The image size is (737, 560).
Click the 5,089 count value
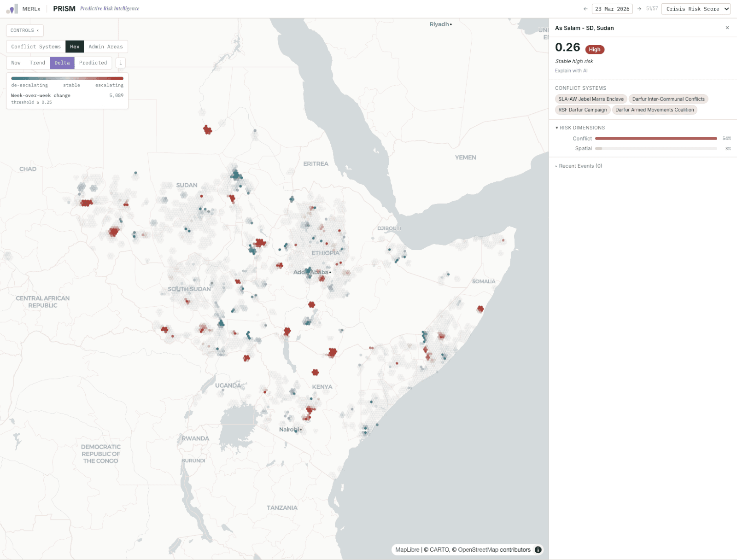pyautogui.click(x=116, y=95)
